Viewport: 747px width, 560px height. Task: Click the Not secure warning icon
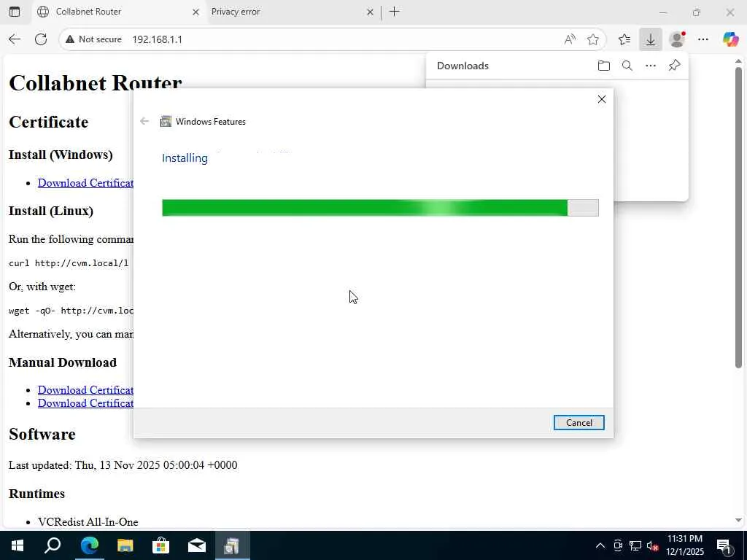[x=70, y=39]
